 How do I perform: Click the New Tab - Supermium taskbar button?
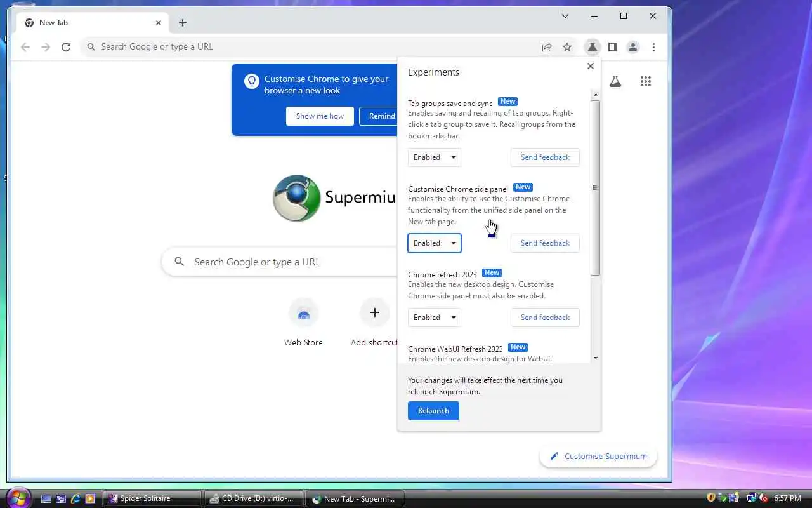(355, 499)
